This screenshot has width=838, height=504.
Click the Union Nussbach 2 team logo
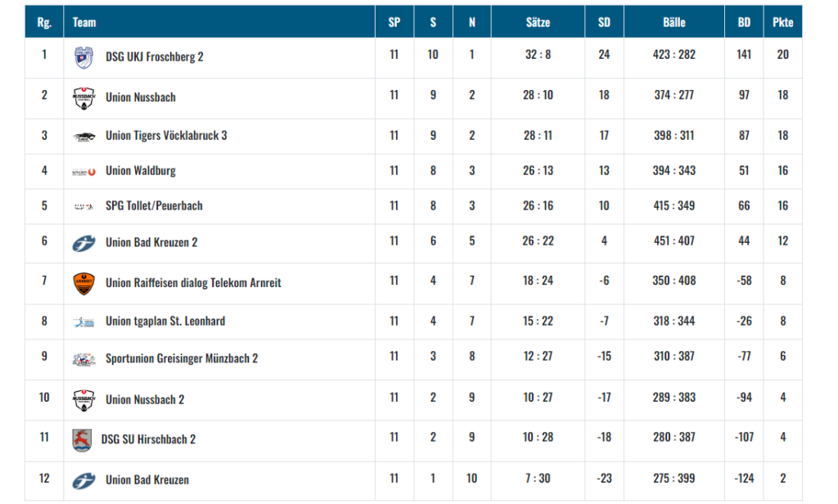point(83,400)
